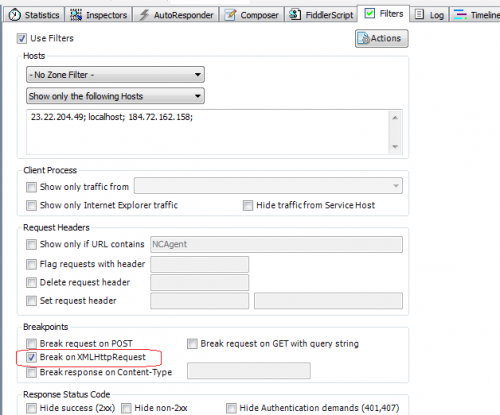Disable Break on XMLHttpRequest checkbox
This screenshot has height=415, width=500.
pos(31,357)
